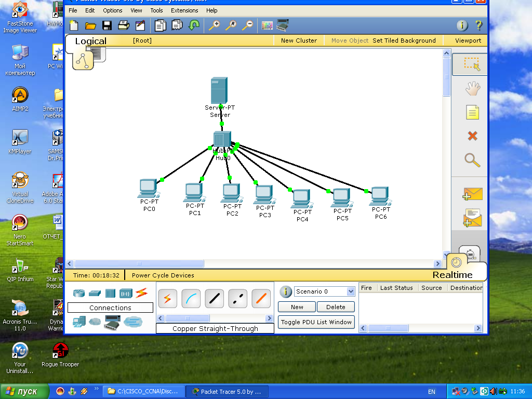Switch to the Logical workspace tab
The image size is (532, 399).
coord(90,41)
